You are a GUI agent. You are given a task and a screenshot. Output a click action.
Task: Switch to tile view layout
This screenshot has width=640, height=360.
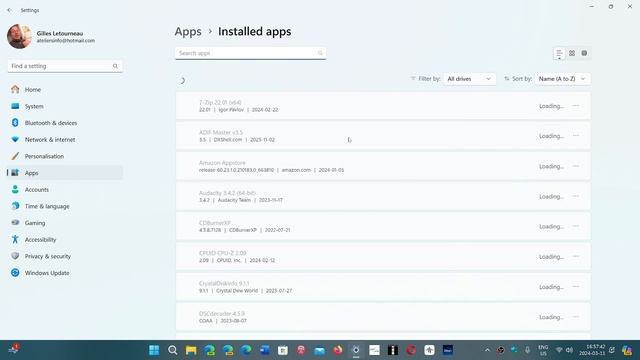[x=584, y=53]
